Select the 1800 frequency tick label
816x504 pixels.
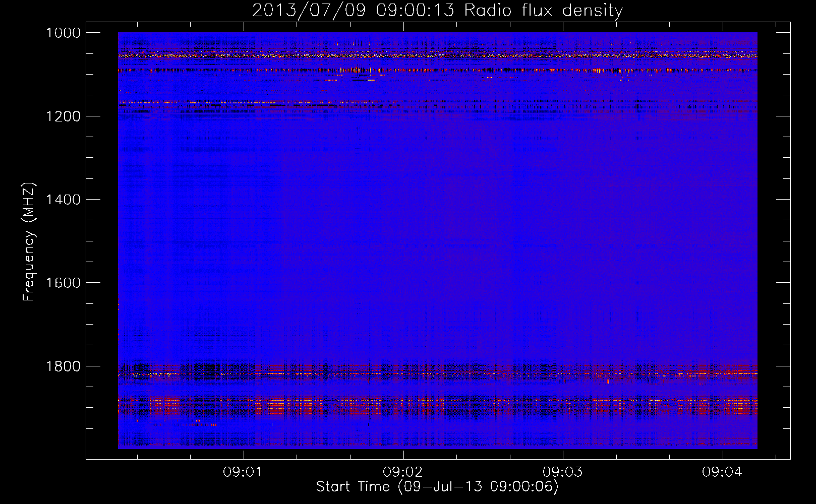click(x=63, y=366)
